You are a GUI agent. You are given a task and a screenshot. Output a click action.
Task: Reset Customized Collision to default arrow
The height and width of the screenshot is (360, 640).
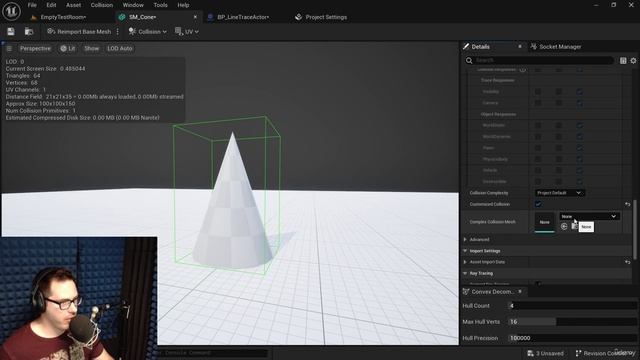(627, 204)
